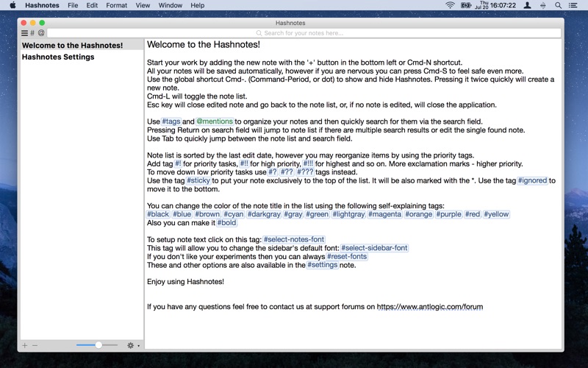Open the antlogic.com forum link
588x368 pixels.
point(430,307)
